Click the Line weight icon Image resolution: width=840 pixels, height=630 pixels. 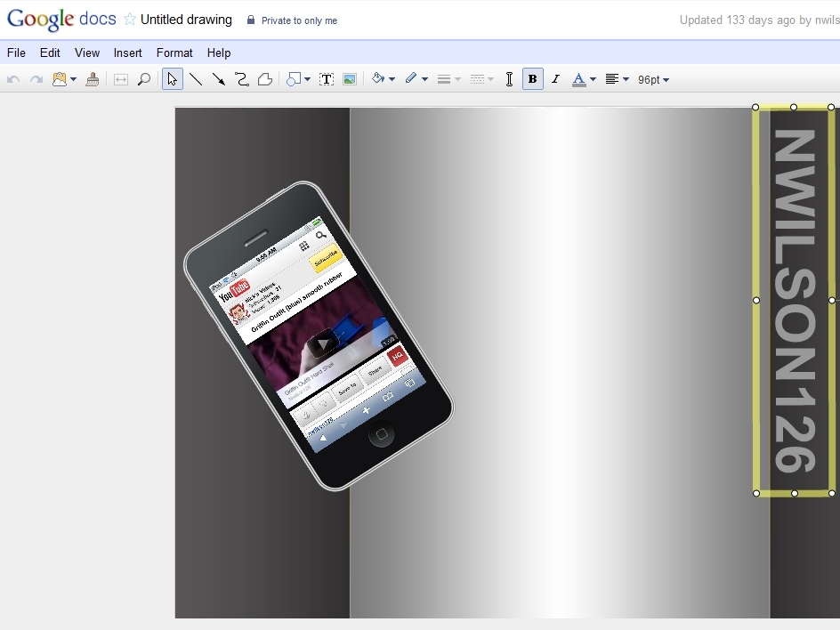point(443,80)
